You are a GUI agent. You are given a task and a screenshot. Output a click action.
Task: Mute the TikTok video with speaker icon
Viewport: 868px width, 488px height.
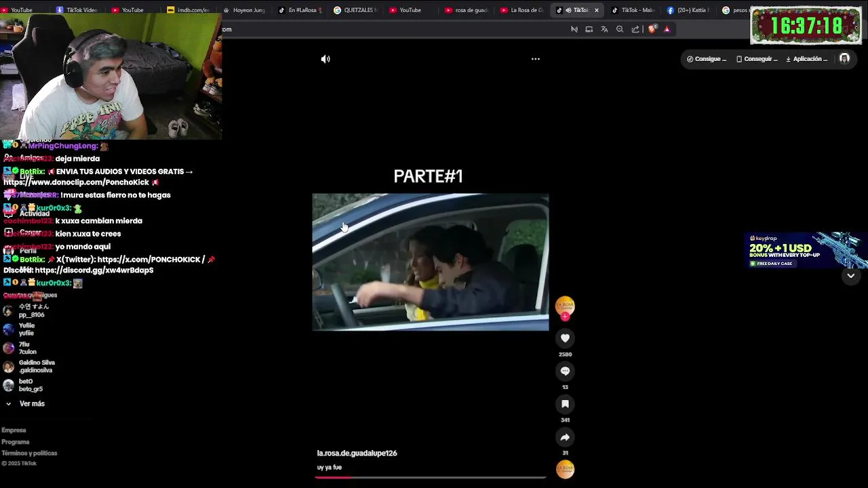325,59
